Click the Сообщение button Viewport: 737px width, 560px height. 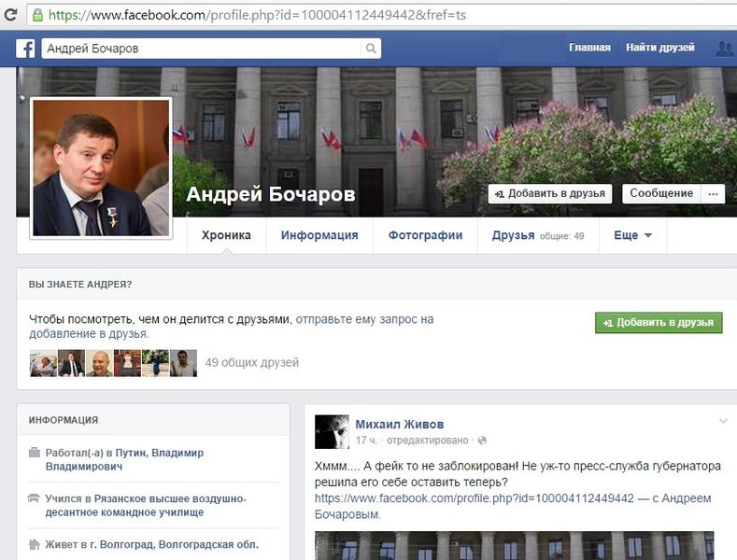pos(661,193)
